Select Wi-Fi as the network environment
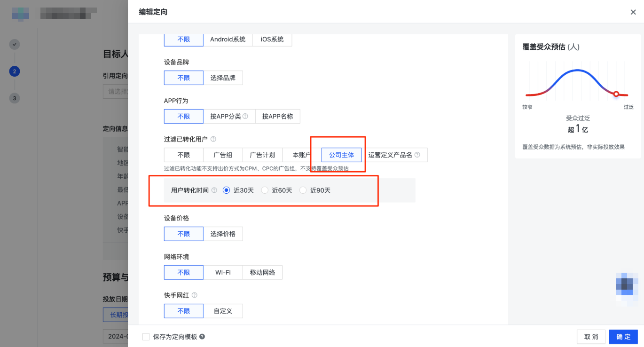 coord(223,272)
